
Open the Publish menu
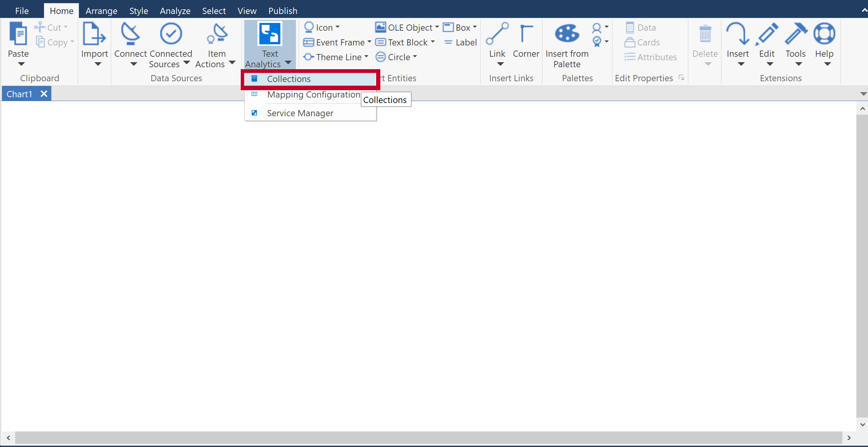coord(283,10)
